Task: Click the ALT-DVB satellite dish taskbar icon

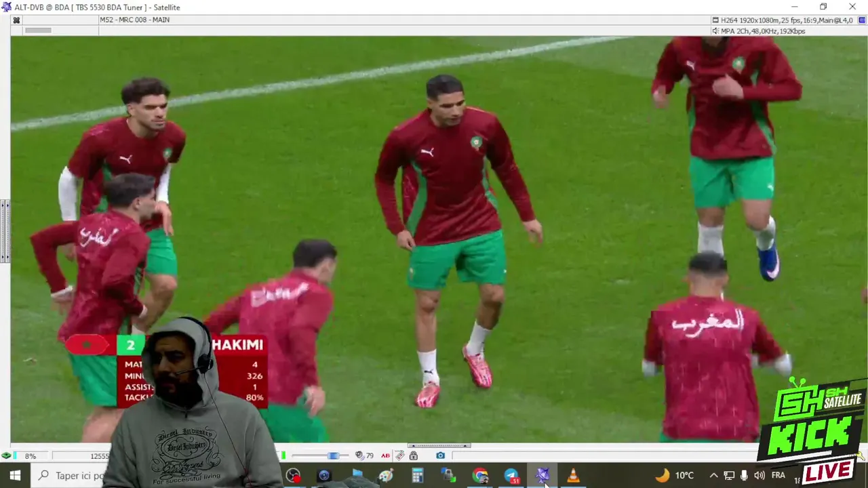Action: pos(542,476)
